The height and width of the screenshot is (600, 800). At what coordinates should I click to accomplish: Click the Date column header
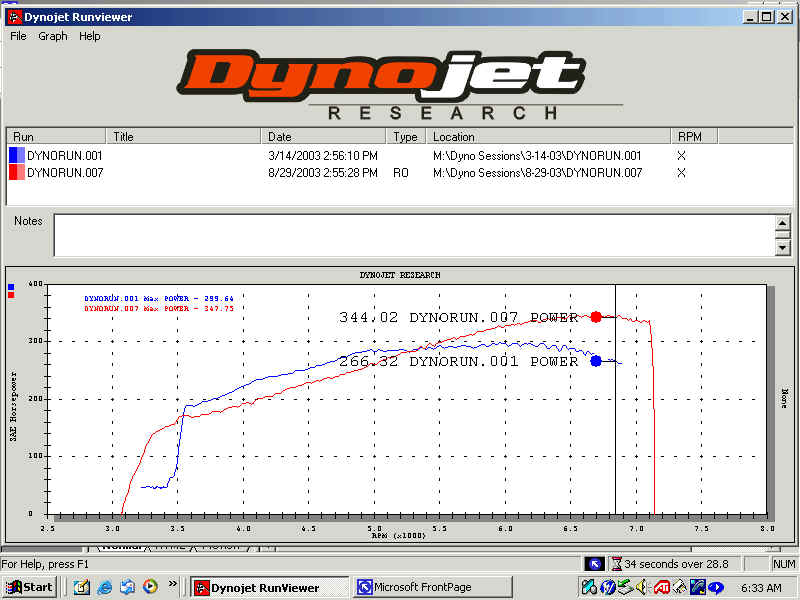click(x=323, y=137)
